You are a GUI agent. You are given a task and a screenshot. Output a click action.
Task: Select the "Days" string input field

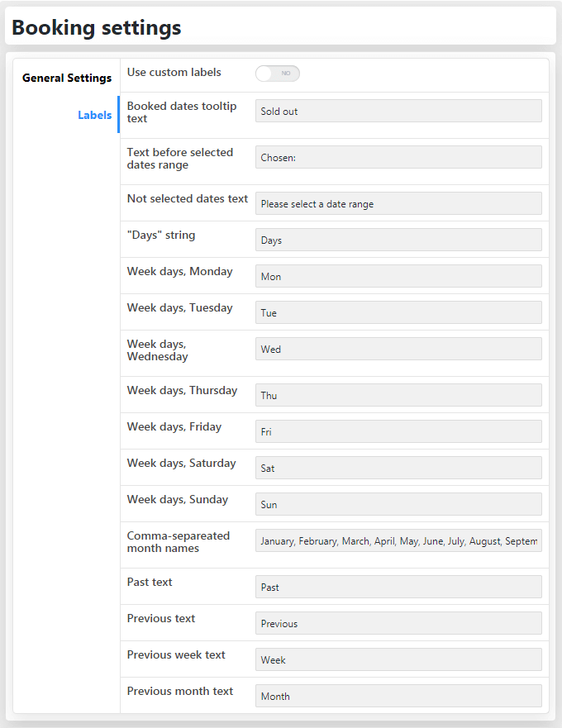tap(398, 240)
